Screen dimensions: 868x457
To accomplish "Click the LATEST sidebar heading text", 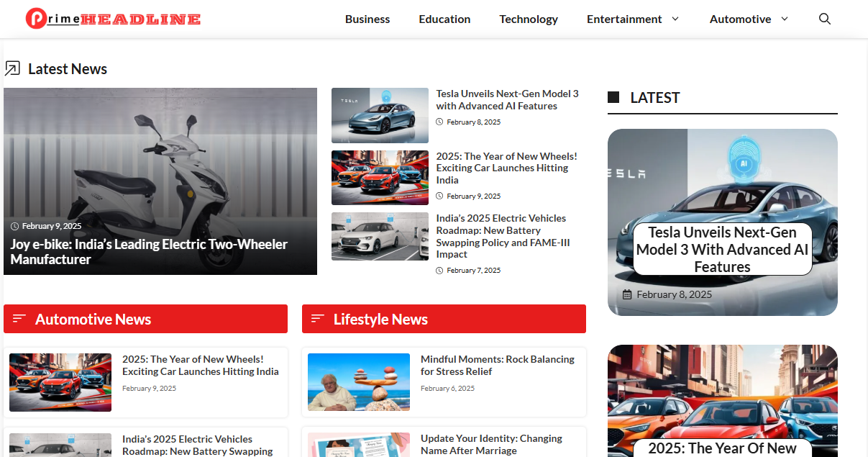I will (x=655, y=97).
